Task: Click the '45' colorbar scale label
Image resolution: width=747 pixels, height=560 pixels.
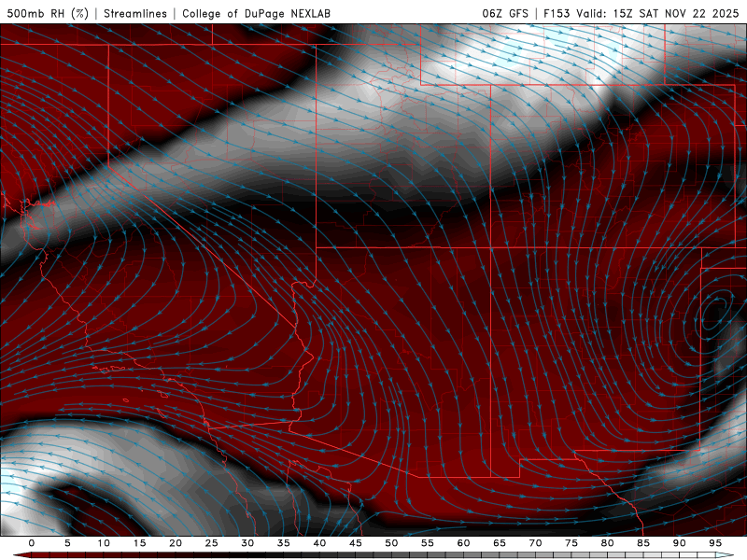Action: [x=356, y=543]
